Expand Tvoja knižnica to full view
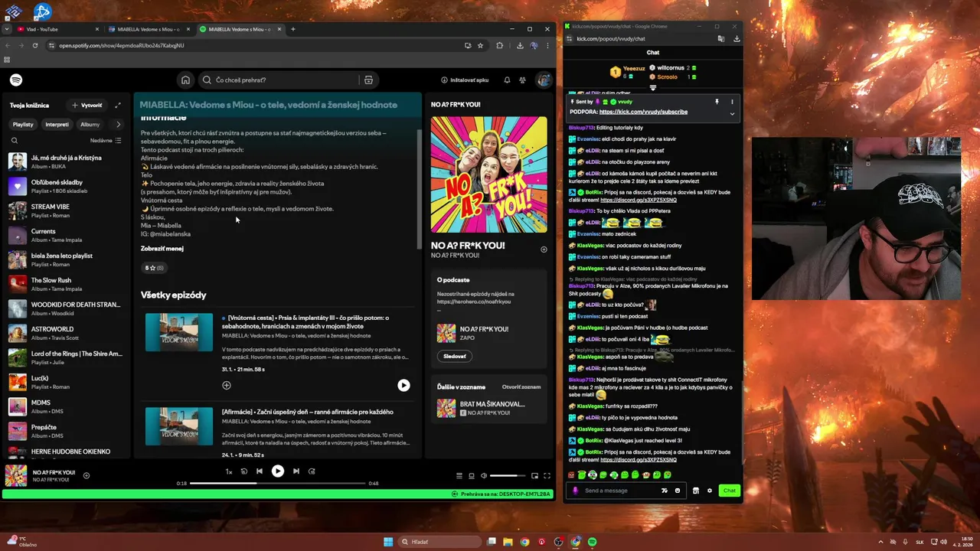Image resolution: width=980 pixels, height=551 pixels. 118,105
